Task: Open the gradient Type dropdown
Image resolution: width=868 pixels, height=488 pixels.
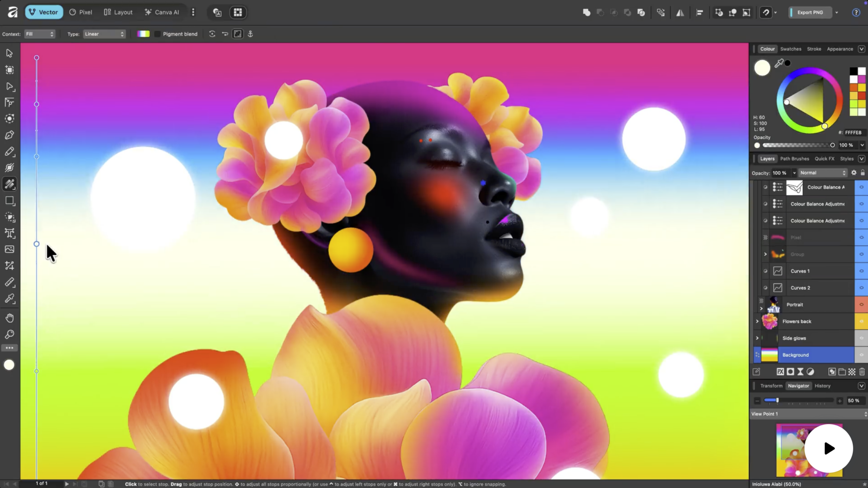Action: [104, 34]
